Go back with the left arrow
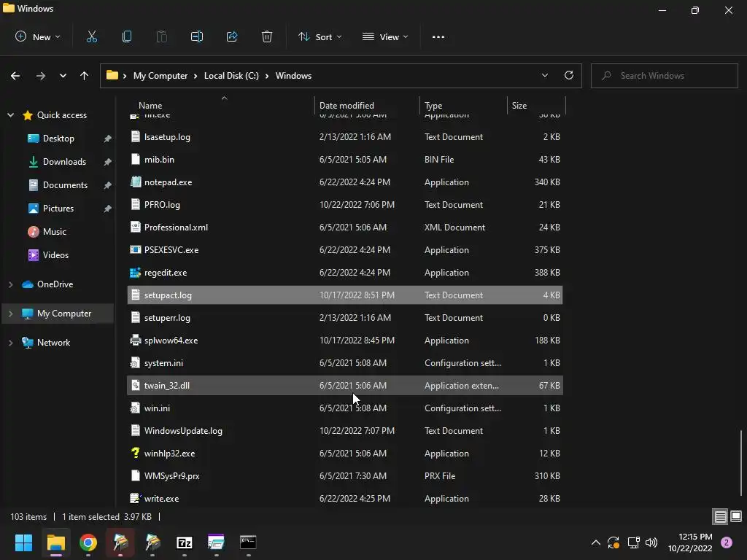 point(15,76)
